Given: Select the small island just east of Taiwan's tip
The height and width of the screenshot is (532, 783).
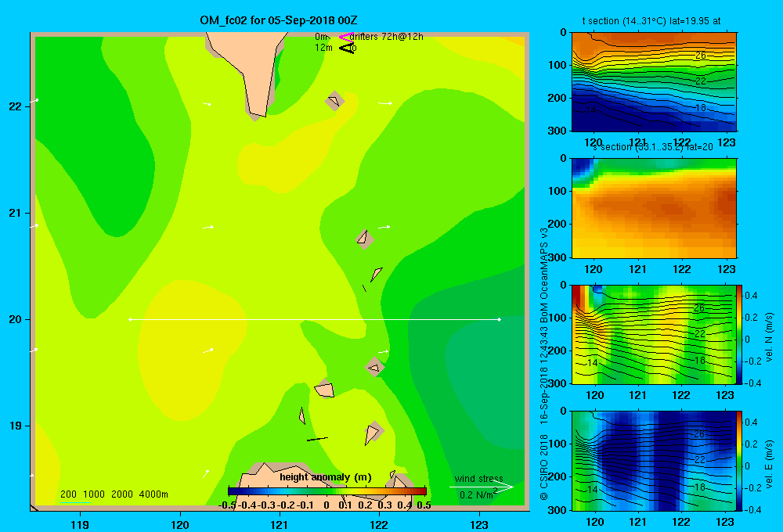Looking at the screenshot, I should click(334, 101).
